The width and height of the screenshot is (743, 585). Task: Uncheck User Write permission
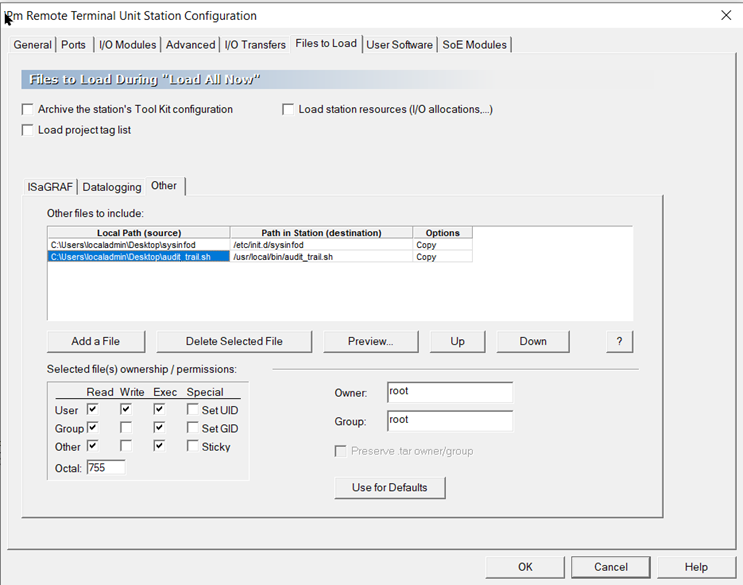[x=126, y=410]
